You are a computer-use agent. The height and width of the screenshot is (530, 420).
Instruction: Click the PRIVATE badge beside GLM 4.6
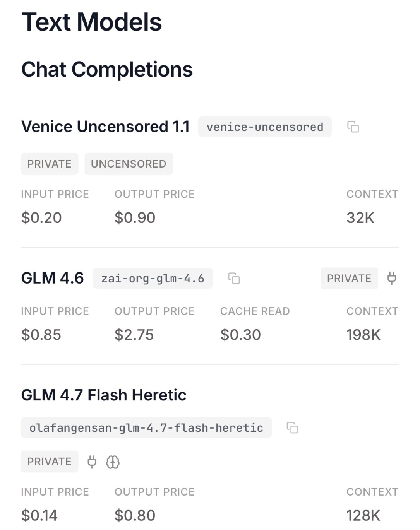coord(349,278)
